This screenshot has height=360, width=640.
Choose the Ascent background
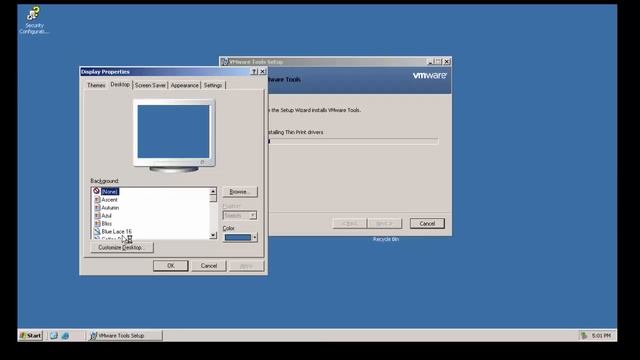coord(109,200)
